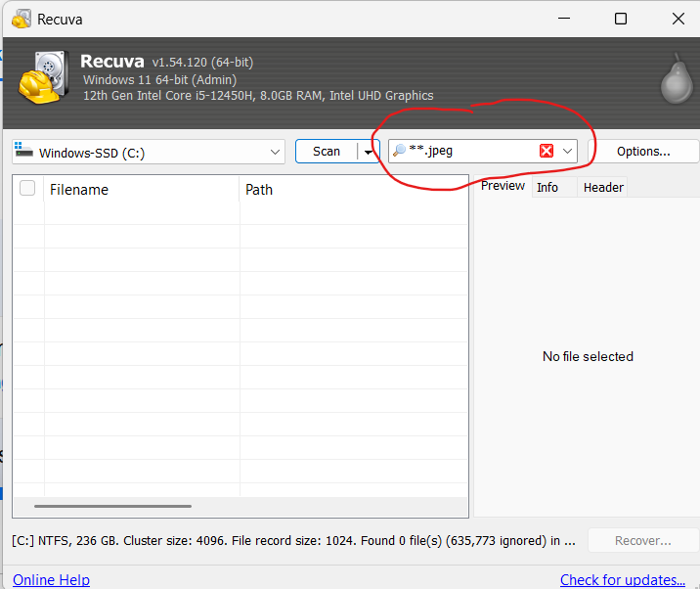Switch to the Header tab
This screenshot has height=589, width=700.
pyautogui.click(x=603, y=187)
